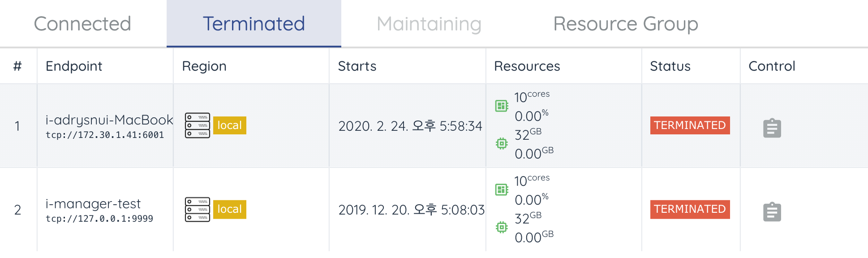Screen dimensions: 868x258
Task: Switch to the Connected tab
Action: click(83, 24)
